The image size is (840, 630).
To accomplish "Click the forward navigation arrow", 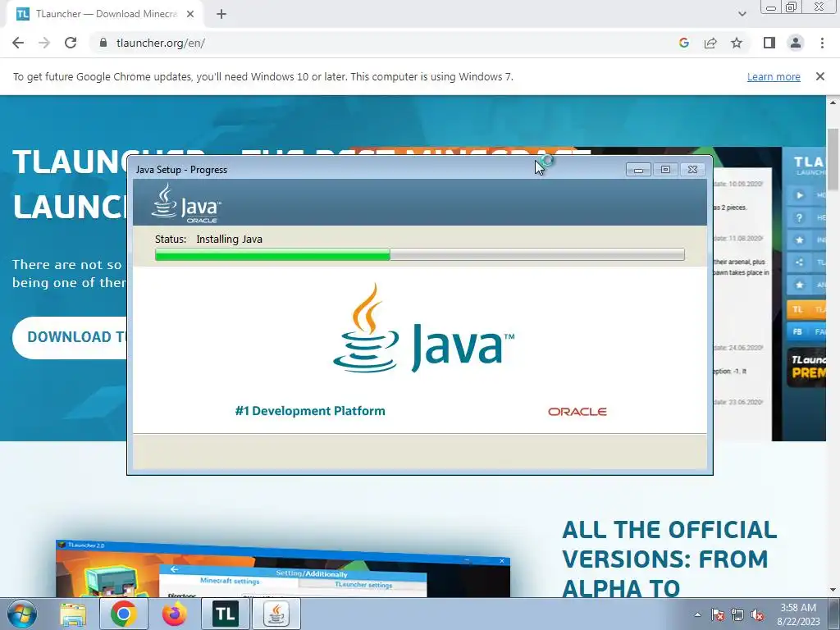I will 44,43.
